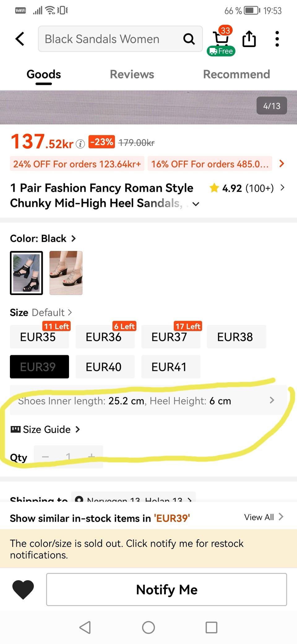This screenshot has height=644, width=297.
Task: Switch to the Recommend tab
Action: (236, 74)
